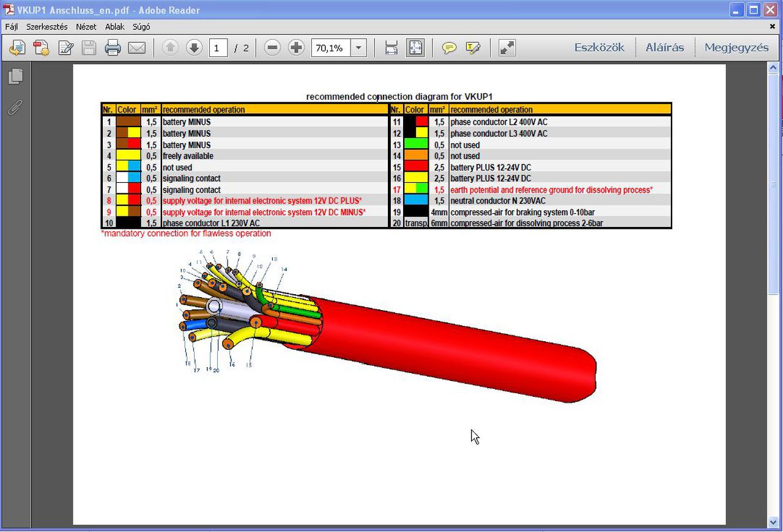Screen dimensions: 783x532
Task: Click the Create PDF online icon
Action: coord(17,48)
